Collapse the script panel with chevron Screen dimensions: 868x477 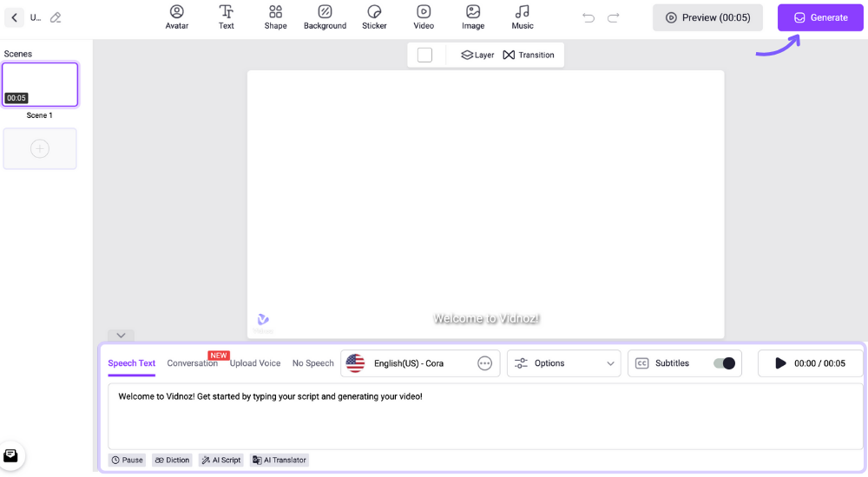point(121,336)
